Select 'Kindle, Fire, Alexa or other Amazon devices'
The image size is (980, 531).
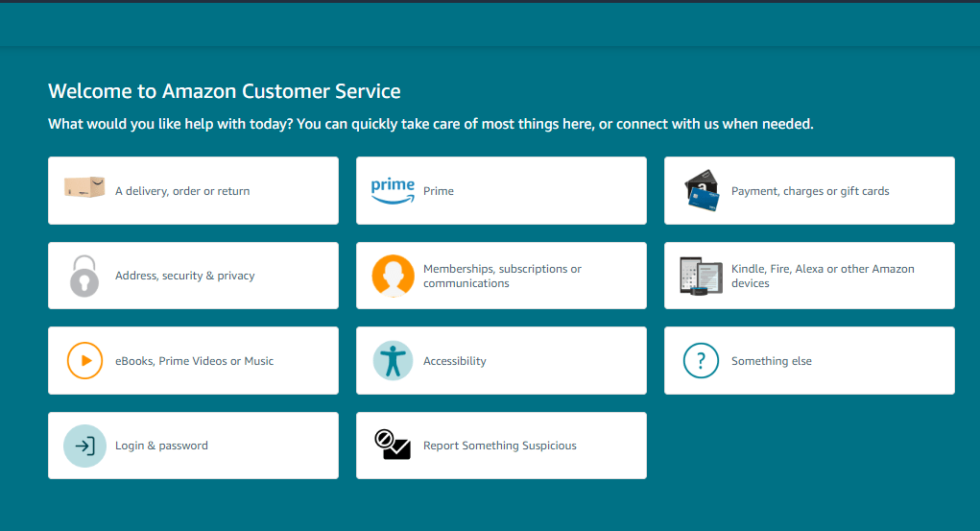pyautogui.click(x=823, y=277)
